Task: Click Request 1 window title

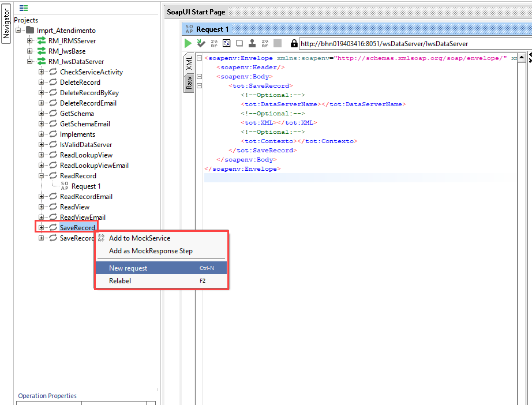Action: pos(212,29)
